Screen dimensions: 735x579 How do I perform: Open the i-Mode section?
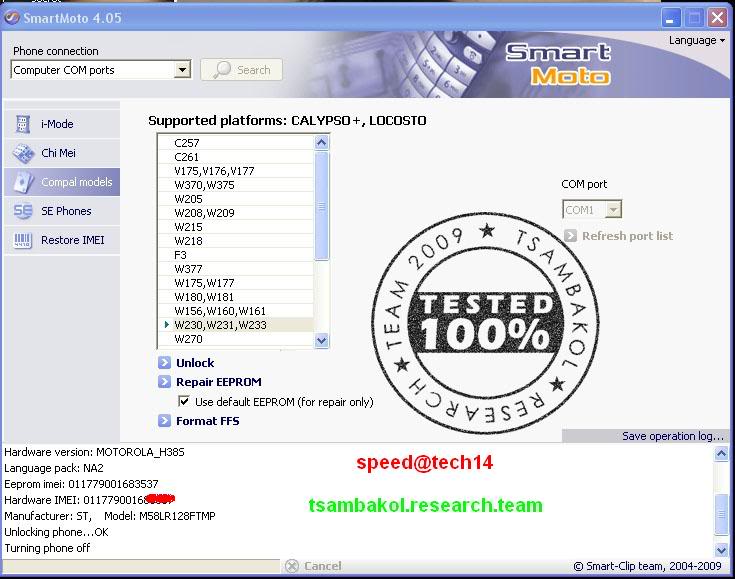(x=62, y=124)
